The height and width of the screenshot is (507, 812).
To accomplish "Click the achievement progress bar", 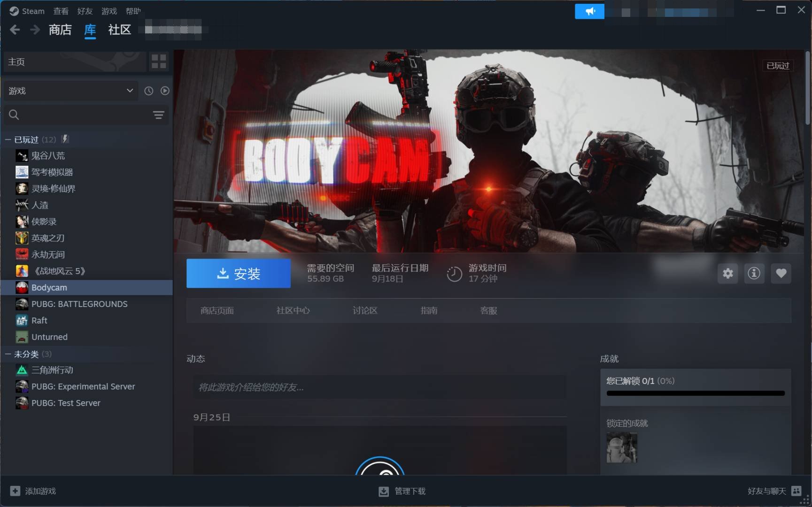I will tap(696, 393).
